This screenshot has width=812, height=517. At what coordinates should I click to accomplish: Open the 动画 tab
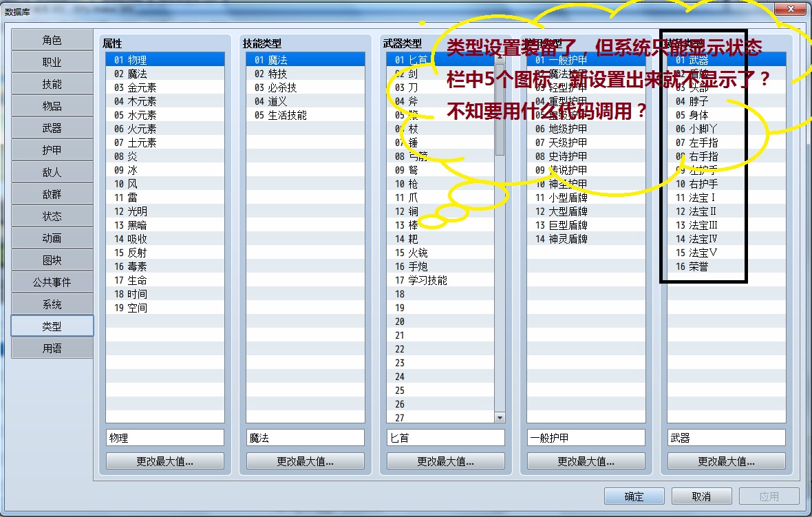pos(52,238)
